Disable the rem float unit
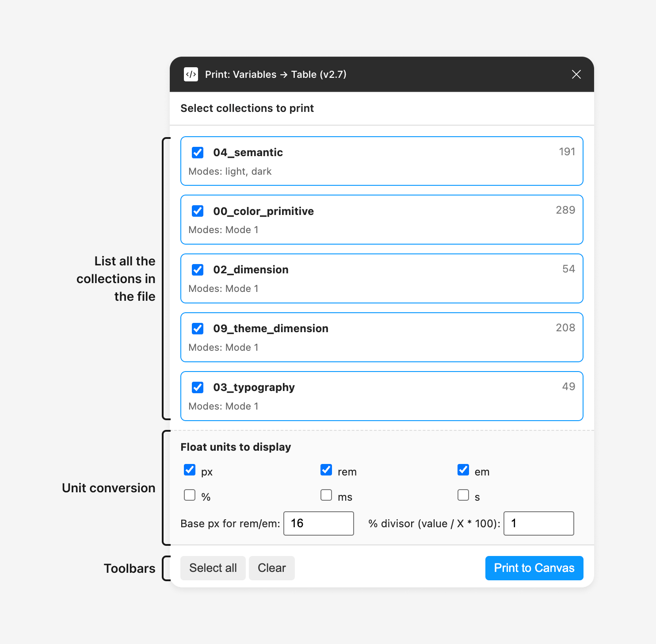This screenshot has width=656, height=644. (326, 470)
